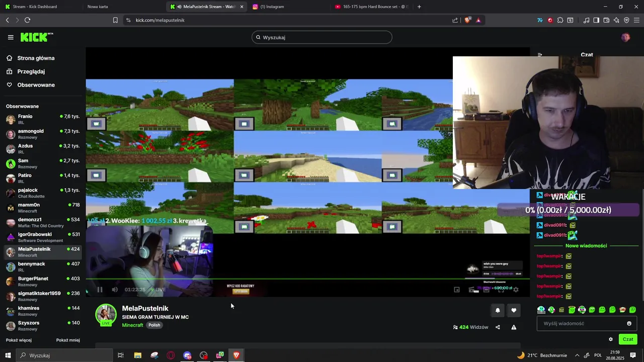Open demonzz1 Mafia channel
This screenshot has height=362, width=644.
click(x=43, y=222)
